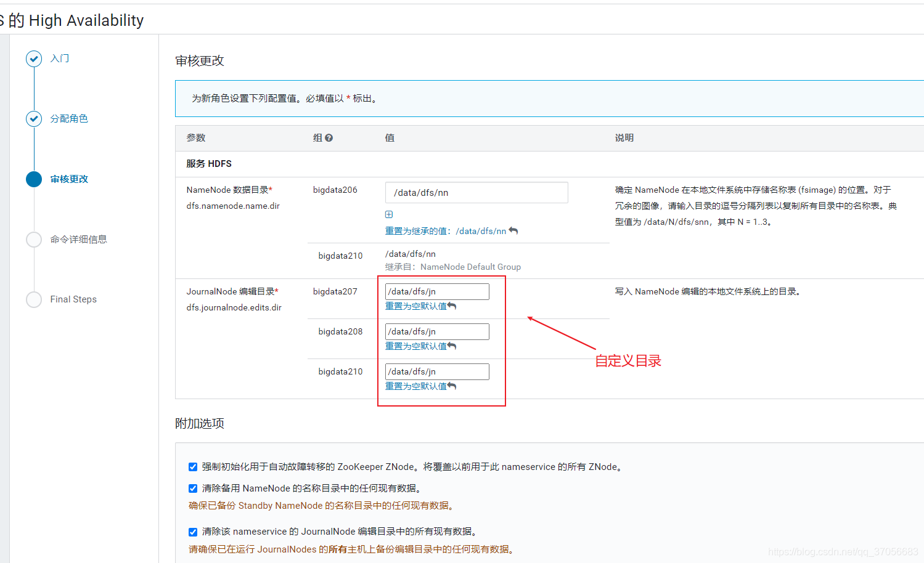Click the 命令详细信息 step circle
The image size is (924, 563).
point(34,239)
